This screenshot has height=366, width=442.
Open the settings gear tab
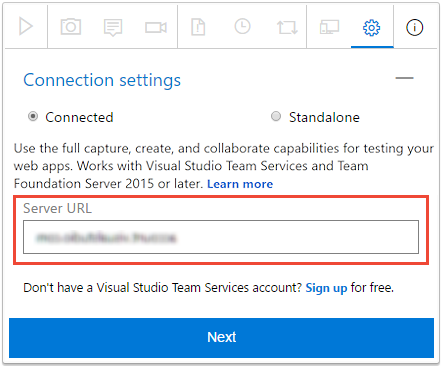[372, 27]
